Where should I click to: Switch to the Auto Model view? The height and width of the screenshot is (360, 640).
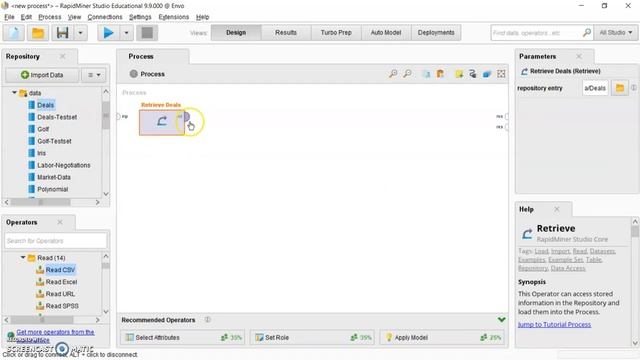386,33
